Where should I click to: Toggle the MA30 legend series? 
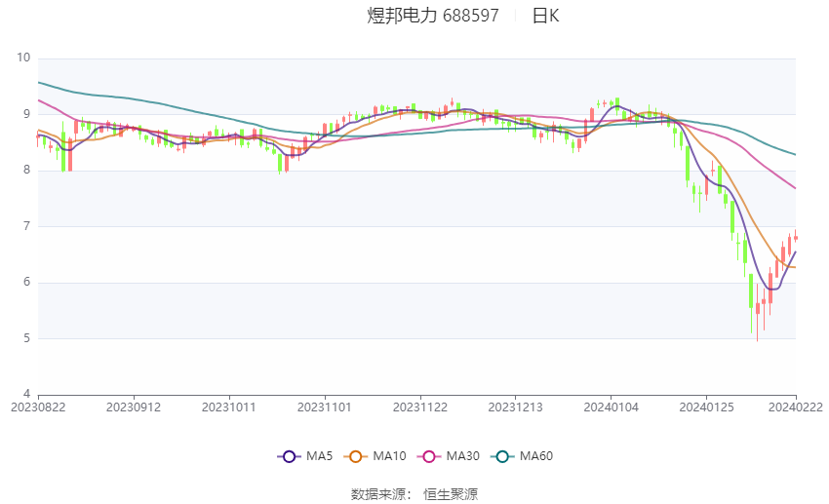(449, 456)
